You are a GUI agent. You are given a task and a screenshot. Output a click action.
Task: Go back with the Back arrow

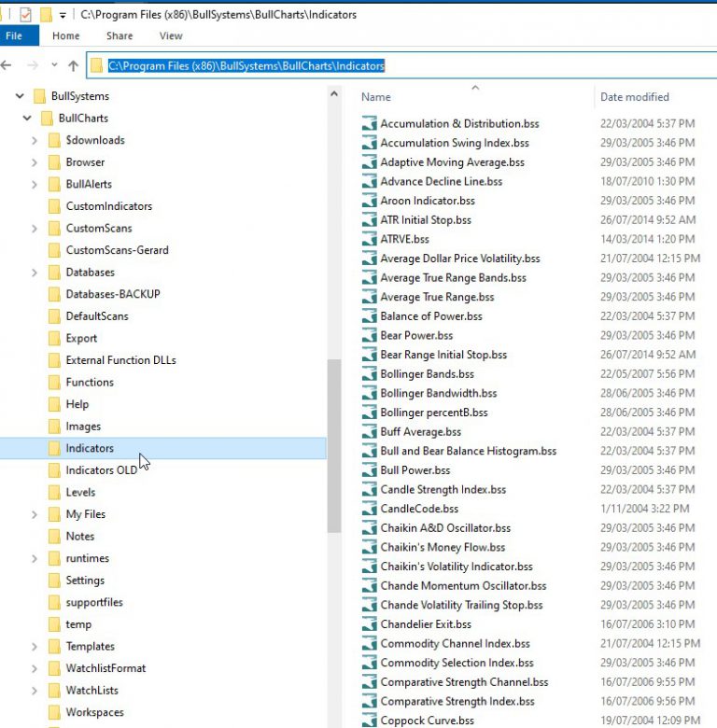point(6,65)
